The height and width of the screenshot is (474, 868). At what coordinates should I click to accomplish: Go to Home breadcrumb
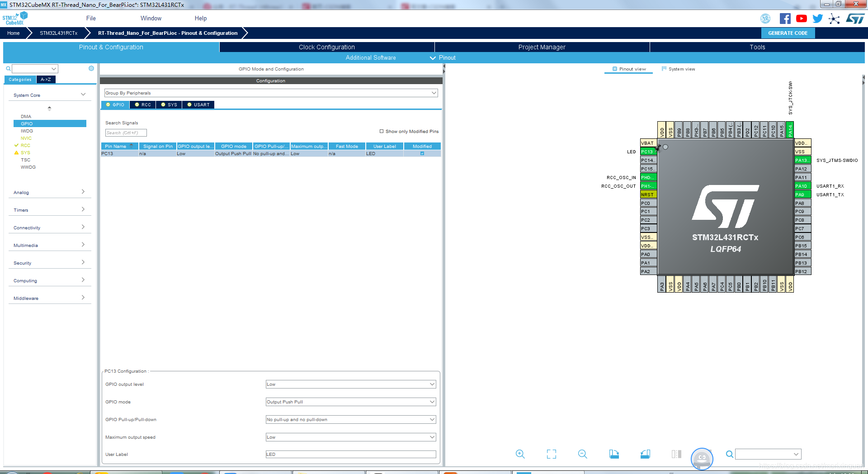14,33
